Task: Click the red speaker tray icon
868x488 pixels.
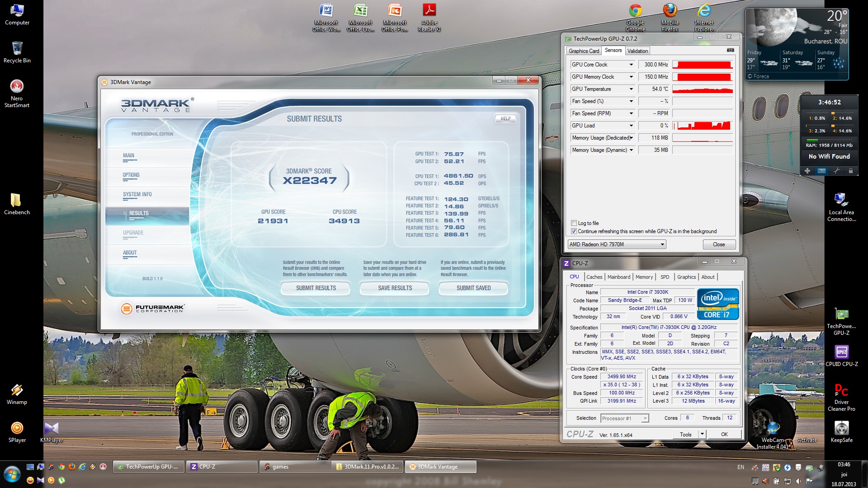Action: click(x=765, y=481)
